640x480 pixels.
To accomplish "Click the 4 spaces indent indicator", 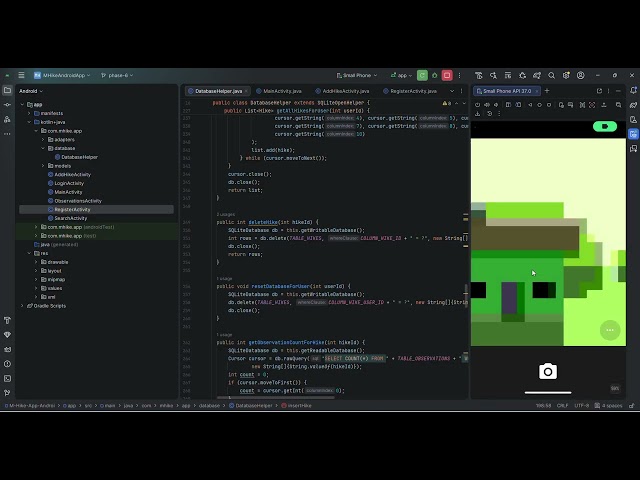I will coord(609,406).
